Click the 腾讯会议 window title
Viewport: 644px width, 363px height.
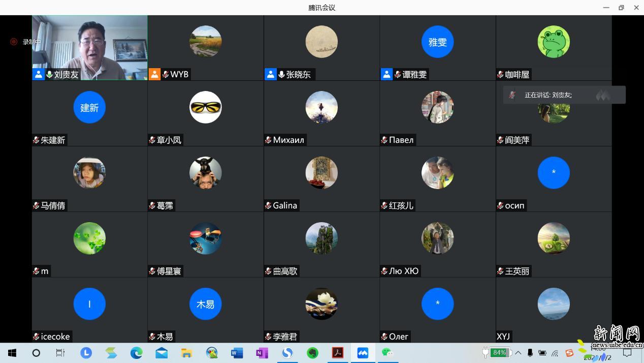322,8
